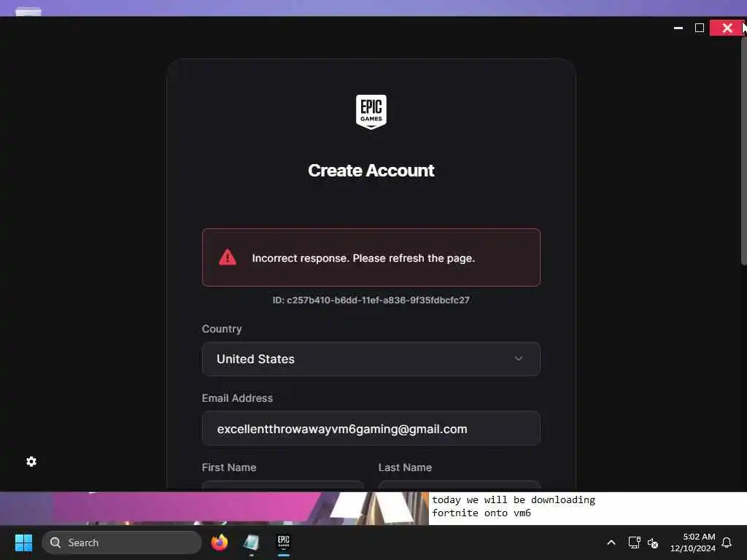Click the network status tray icon
Viewport: 747px width, 560px height.
pos(634,542)
